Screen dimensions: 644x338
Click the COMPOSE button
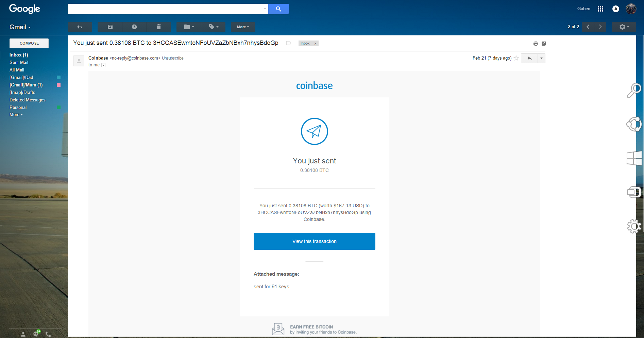(29, 43)
